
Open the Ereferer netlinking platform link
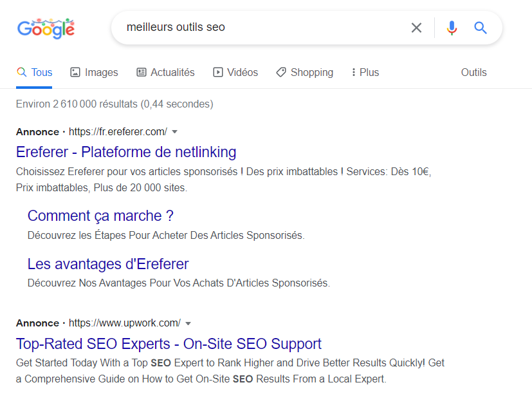coord(126,152)
